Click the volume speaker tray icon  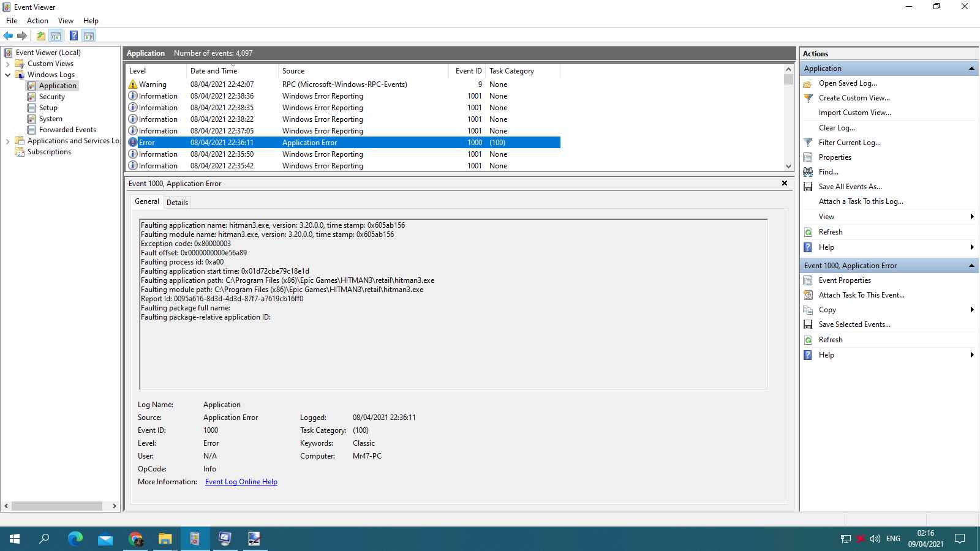875,539
